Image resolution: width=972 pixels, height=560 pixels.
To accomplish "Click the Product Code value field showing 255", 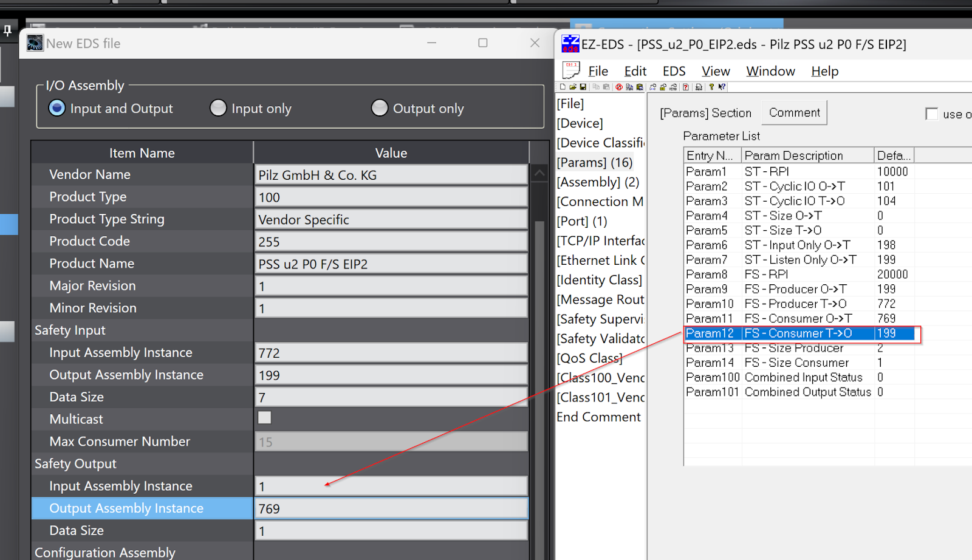I will (391, 242).
